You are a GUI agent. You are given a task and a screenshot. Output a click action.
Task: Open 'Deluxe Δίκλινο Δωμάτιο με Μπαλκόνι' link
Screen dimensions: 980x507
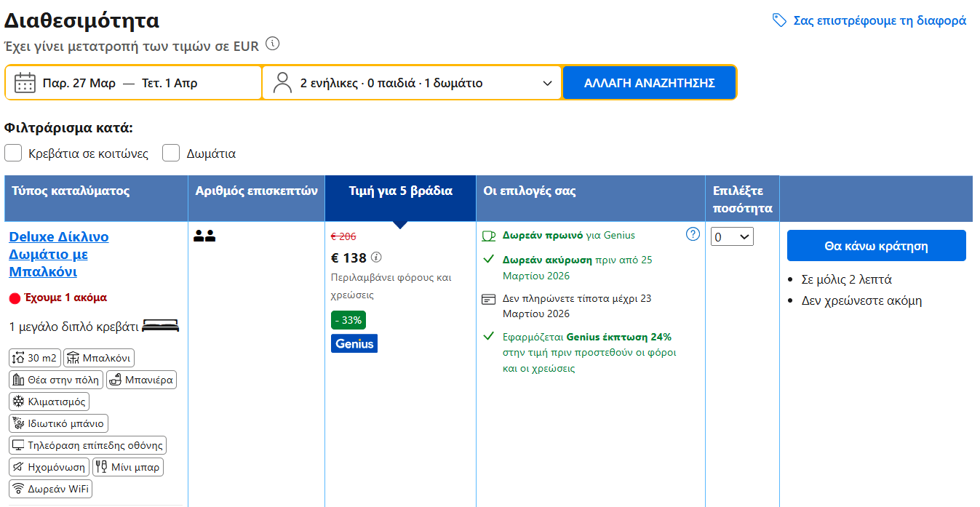[x=59, y=255]
